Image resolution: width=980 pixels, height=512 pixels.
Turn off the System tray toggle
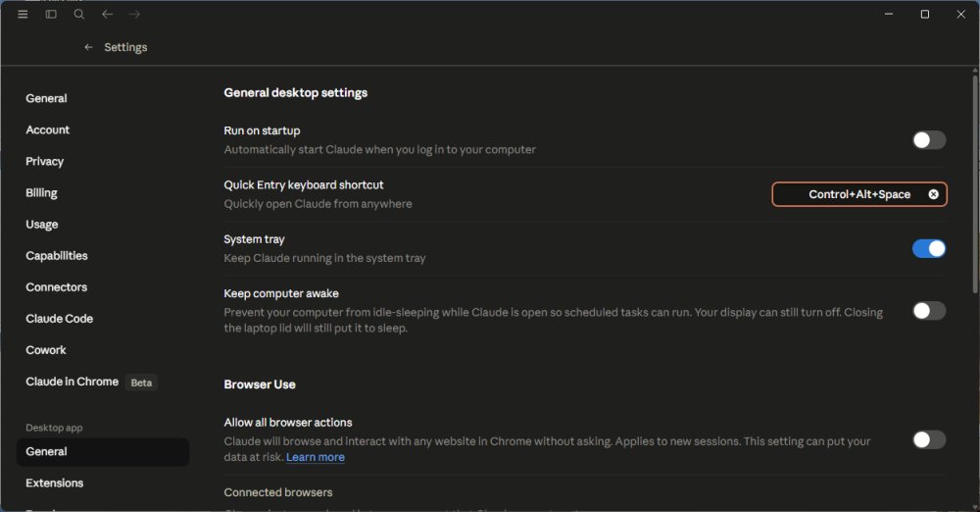click(x=929, y=248)
